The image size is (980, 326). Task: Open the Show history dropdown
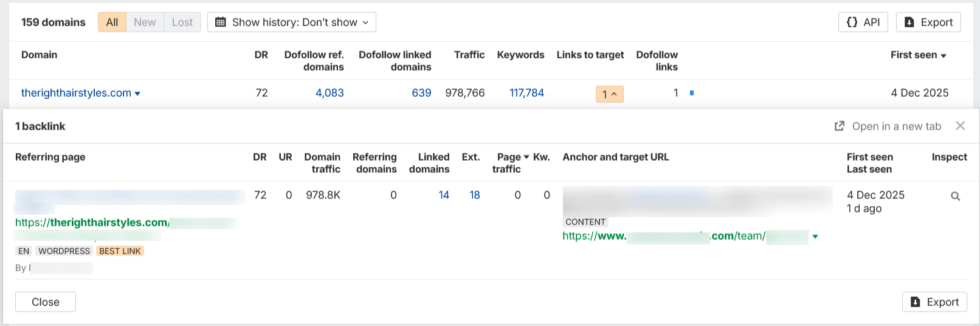pyautogui.click(x=292, y=23)
